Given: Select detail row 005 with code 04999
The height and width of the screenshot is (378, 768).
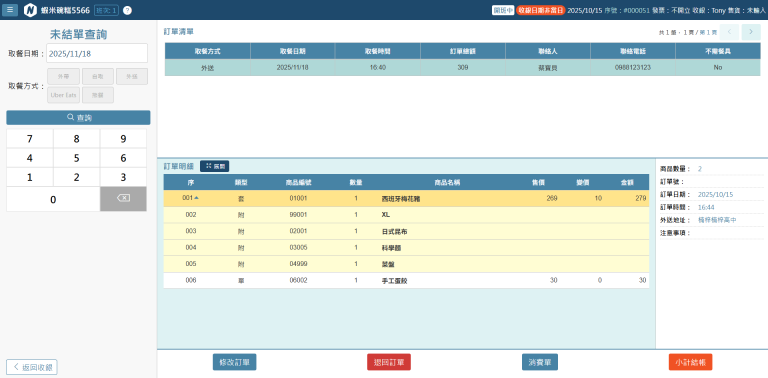Looking at the screenshot, I should 406,264.
